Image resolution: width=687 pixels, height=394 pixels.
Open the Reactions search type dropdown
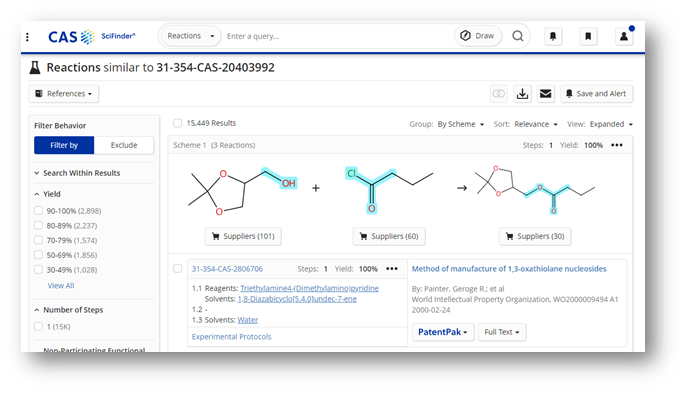click(191, 36)
